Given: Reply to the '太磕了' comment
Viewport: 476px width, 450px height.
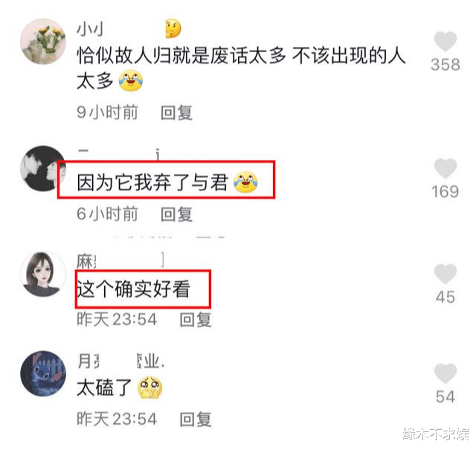Looking at the screenshot, I should point(195,420).
